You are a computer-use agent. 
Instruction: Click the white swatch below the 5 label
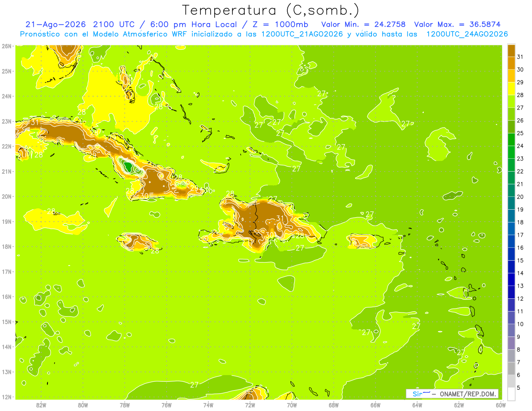point(511,394)
